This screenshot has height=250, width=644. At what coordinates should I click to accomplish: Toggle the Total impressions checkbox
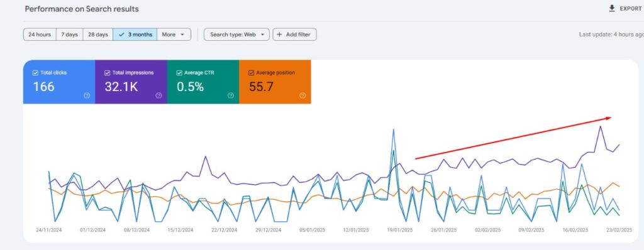(107, 73)
